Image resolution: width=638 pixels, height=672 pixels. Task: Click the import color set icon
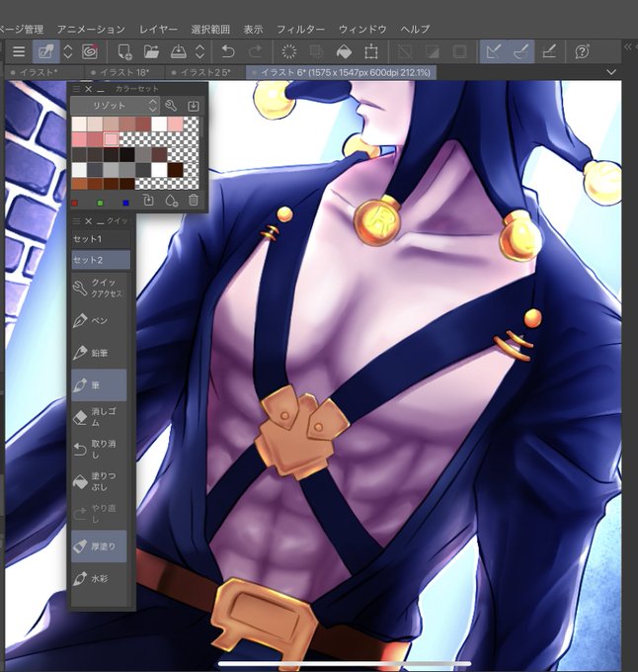(x=194, y=106)
